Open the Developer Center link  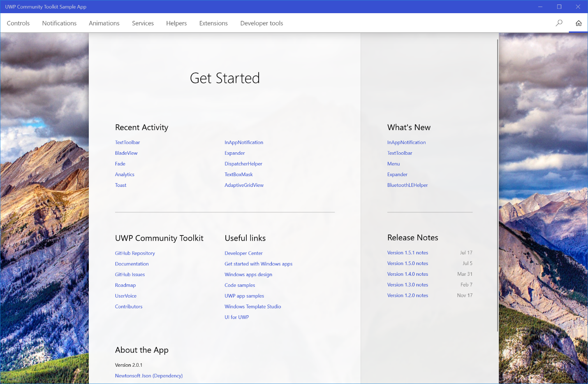[243, 253]
